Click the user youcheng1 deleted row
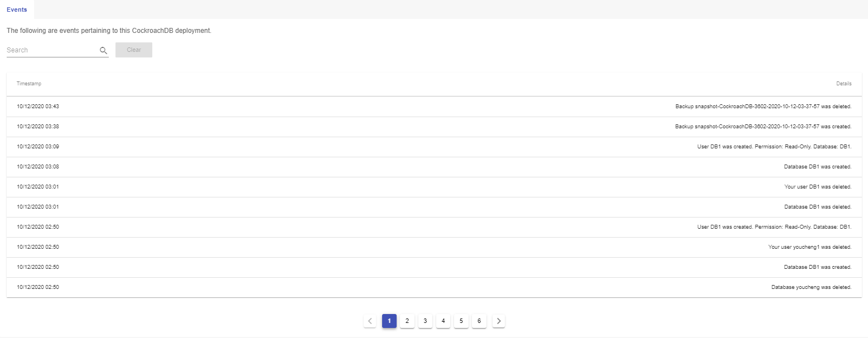The image size is (868, 338). pyautogui.click(x=434, y=247)
